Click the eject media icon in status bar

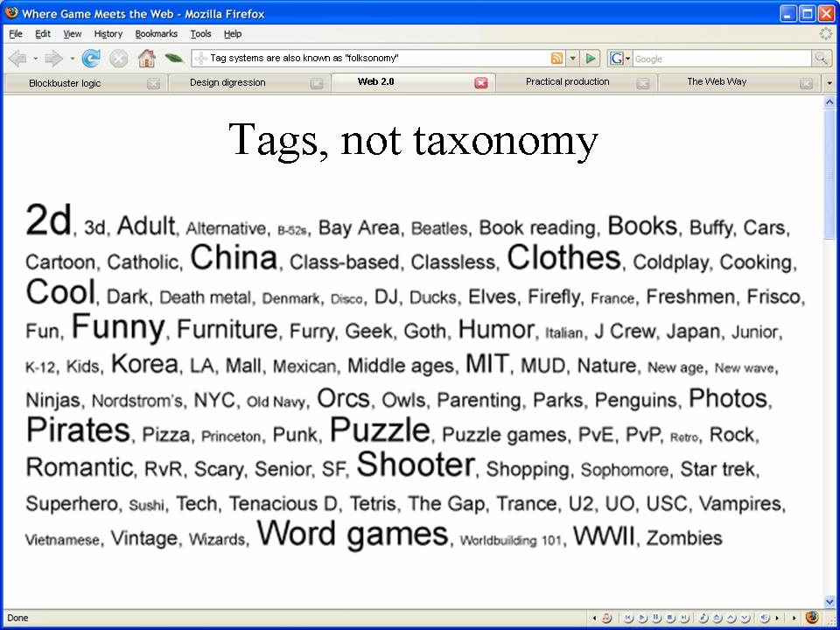pyautogui.click(x=717, y=618)
